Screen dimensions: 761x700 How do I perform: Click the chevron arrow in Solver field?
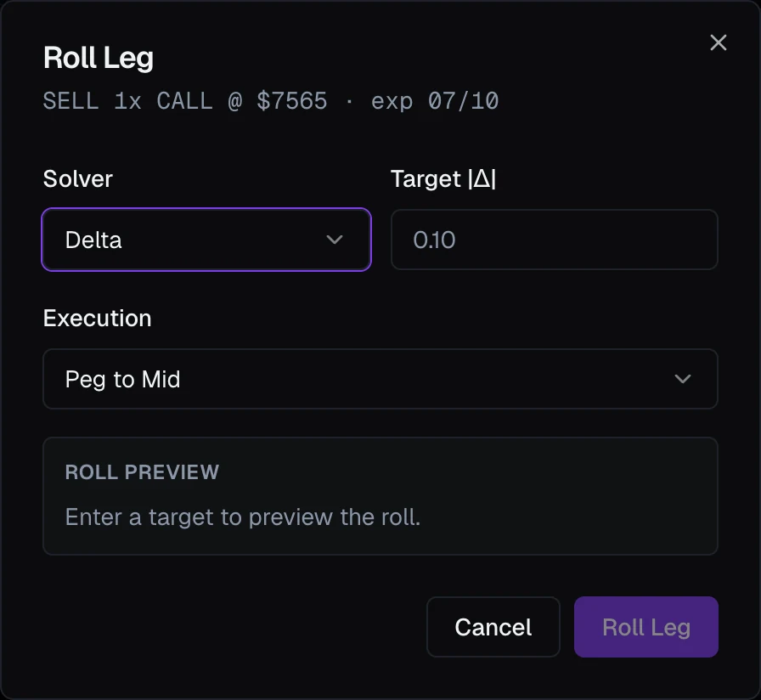pyautogui.click(x=335, y=240)
